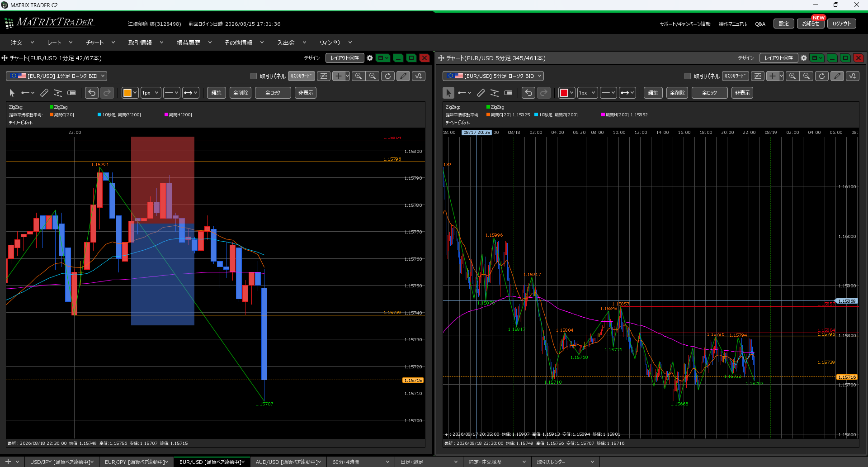The image size is (868, 467).
Task: Add a new tab with the plus icon
Action: pos(8,462)
